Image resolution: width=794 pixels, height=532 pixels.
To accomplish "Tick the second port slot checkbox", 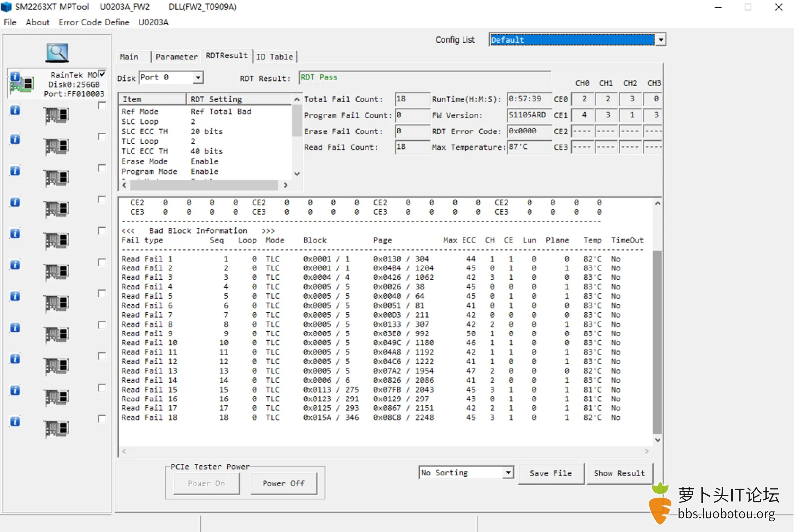I will coord(102,105).
